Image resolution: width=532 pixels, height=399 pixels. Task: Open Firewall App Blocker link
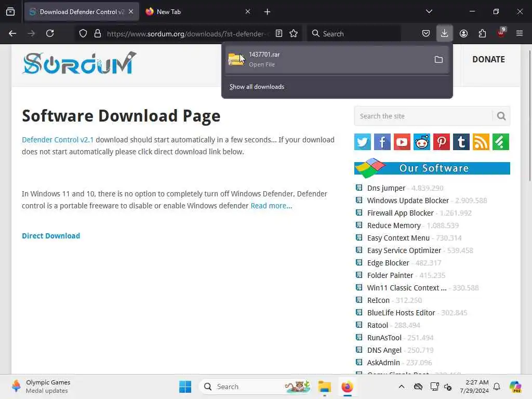(401, 213)
